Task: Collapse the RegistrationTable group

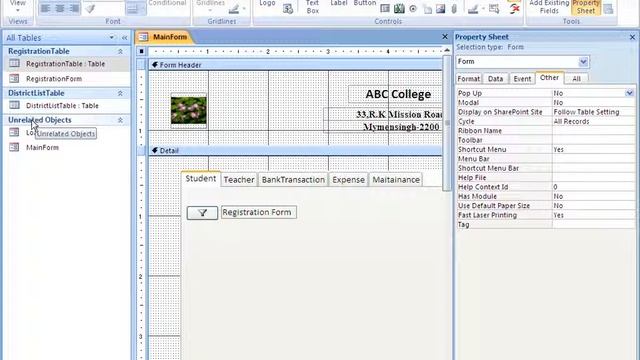Action: [120, 51]
